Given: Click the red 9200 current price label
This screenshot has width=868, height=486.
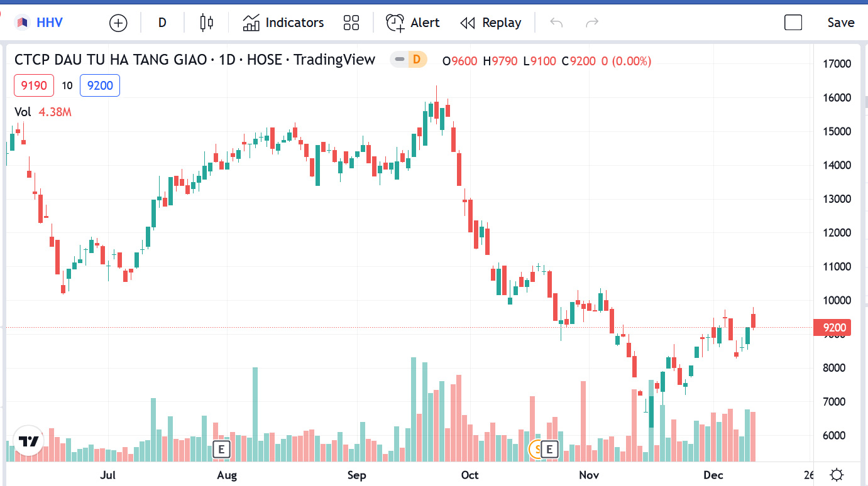Looking at the screenshot, I should click(x=832, y=327).
